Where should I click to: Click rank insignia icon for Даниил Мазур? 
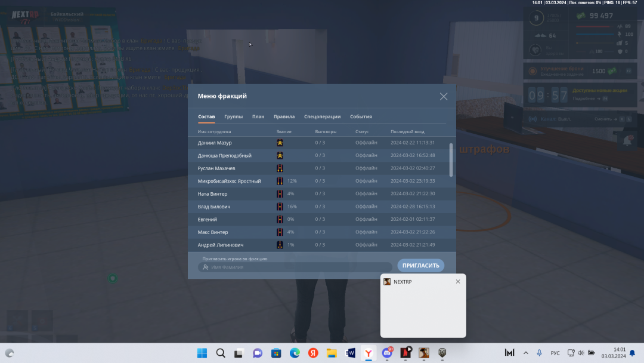[x=280, y=143]
